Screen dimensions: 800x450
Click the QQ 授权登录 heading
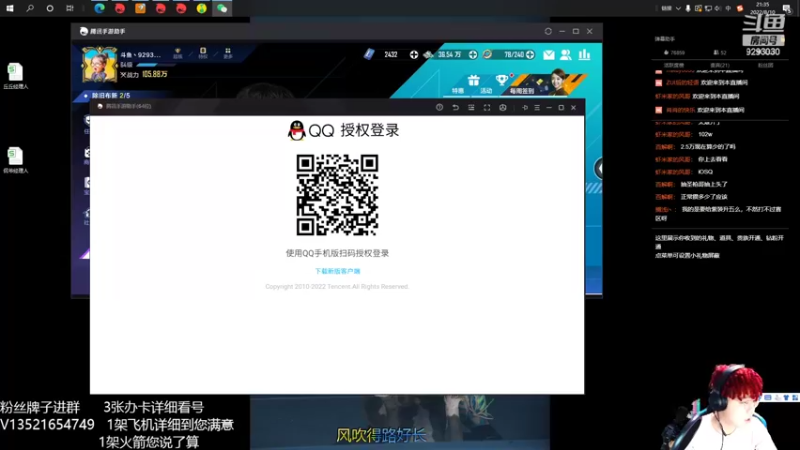[x=343, y=130]
